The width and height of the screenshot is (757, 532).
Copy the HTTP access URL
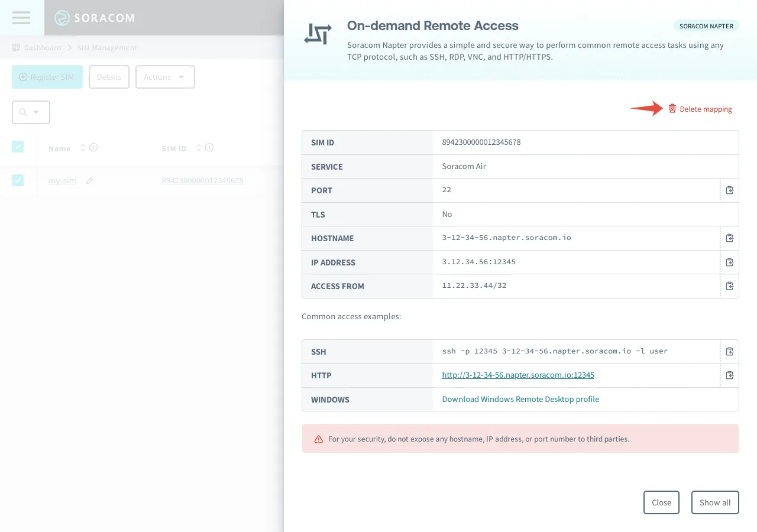[730, 375]
